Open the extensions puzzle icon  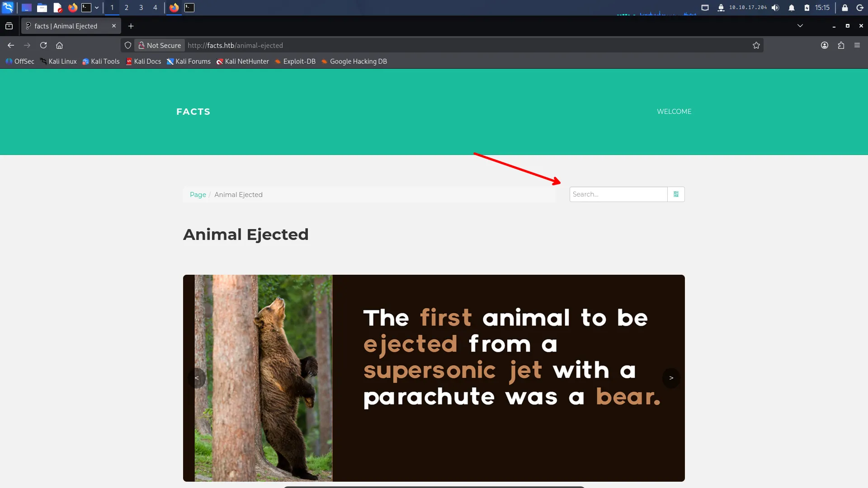click(841, 45)
